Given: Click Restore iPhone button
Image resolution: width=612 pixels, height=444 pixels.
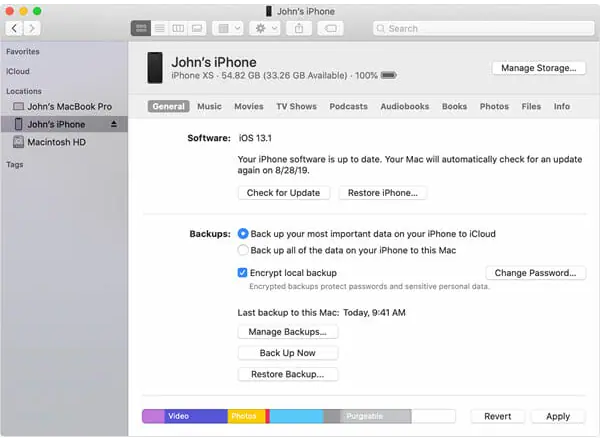Looking at the screenshot, I should (x=383, y=193).
